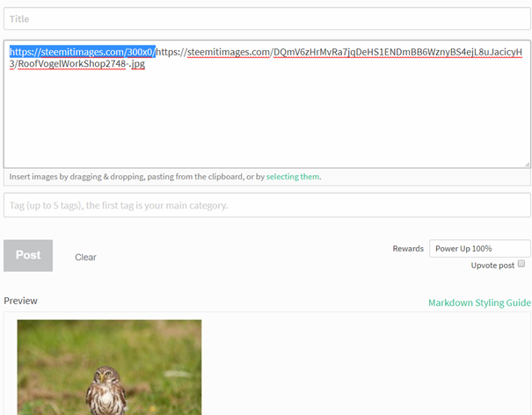Open the Markdown Styling Guide link
532x415 pixels.
click(x=479, y=302)
